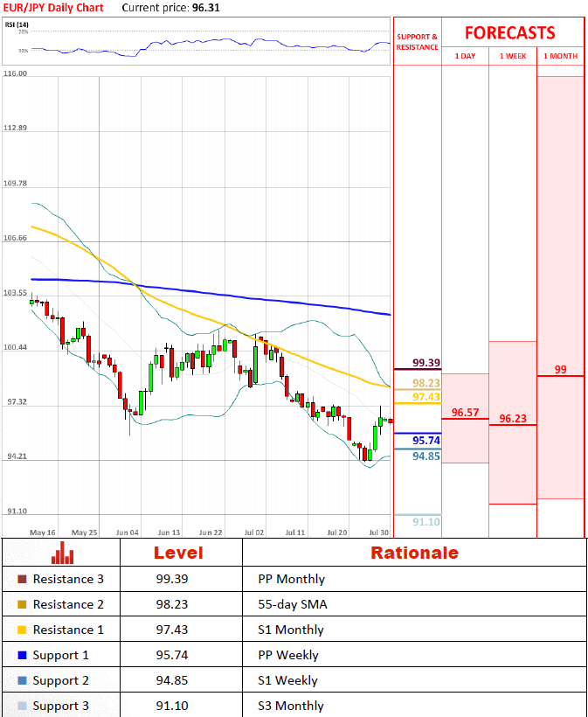
Task: Click the Support 2 steel-blue color swatch
Action: click(x=22, y=680)
